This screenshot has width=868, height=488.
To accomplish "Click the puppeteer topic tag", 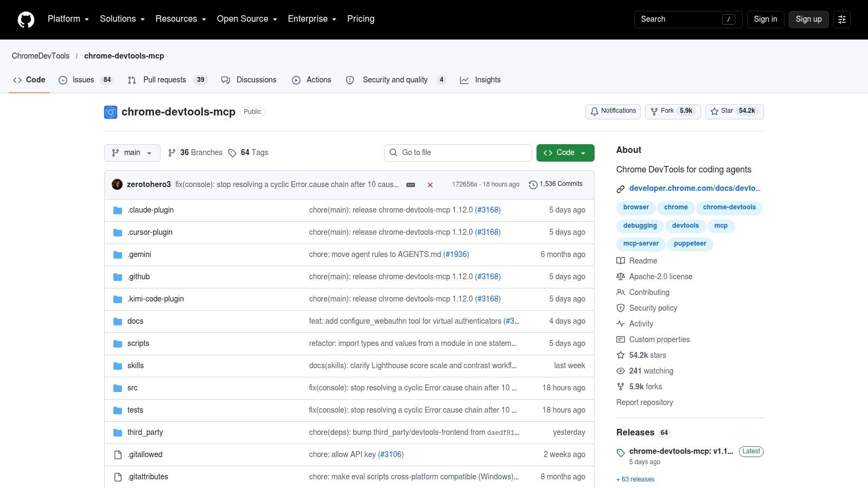I will click(x=690, y=244).
